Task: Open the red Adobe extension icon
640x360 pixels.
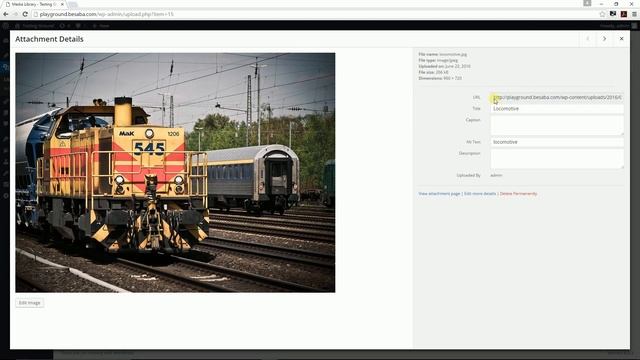Action: point(624,14)
